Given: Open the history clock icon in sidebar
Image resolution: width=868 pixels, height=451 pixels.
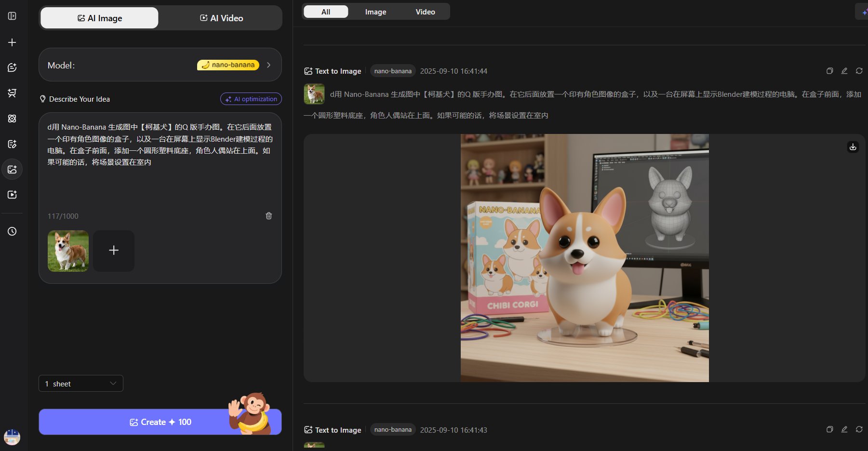Looking at the screenshot, I should [12, 231].
